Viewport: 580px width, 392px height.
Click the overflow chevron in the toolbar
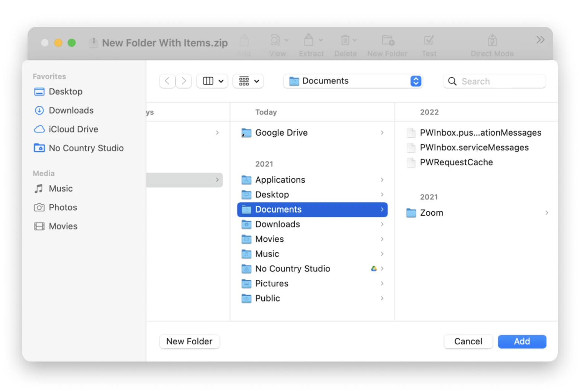coord(540,40)
